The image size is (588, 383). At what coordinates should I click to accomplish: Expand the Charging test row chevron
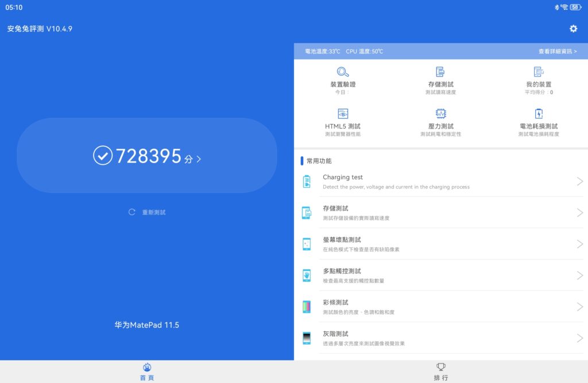point(579,181)
